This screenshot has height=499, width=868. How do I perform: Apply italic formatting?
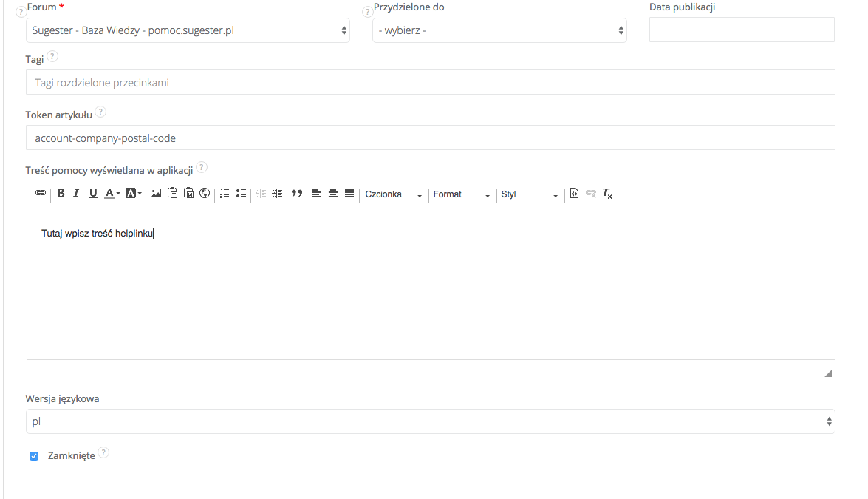click(x=77, y=194)
